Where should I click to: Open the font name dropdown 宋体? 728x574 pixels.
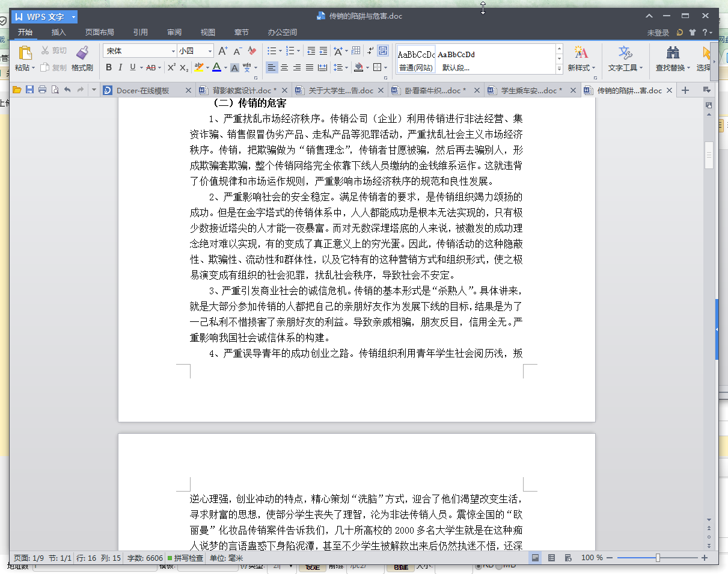click(x=173, y=51)
